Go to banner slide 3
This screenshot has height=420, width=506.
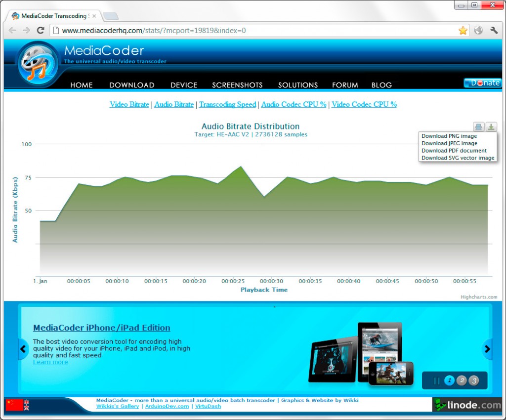474,380
